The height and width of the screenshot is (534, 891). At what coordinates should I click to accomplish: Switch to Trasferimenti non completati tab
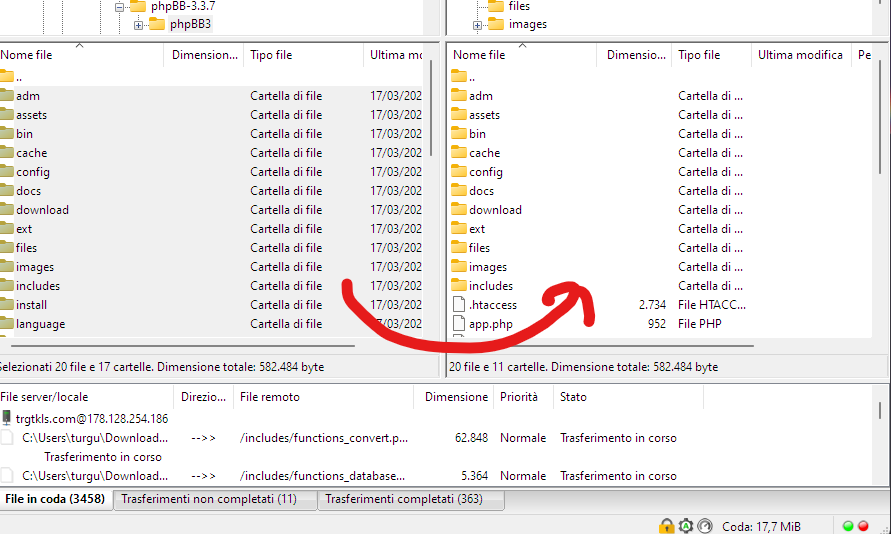click(x=216, y=499)
